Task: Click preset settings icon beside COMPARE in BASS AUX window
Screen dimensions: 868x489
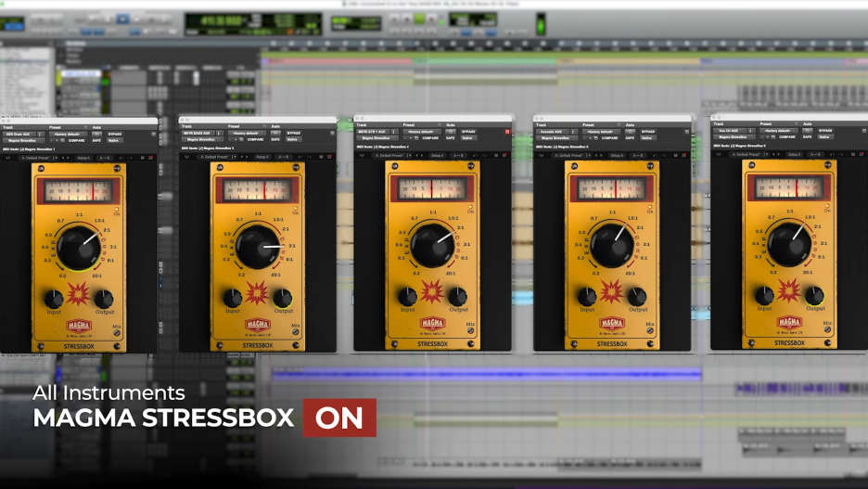Action: [241, 139]
